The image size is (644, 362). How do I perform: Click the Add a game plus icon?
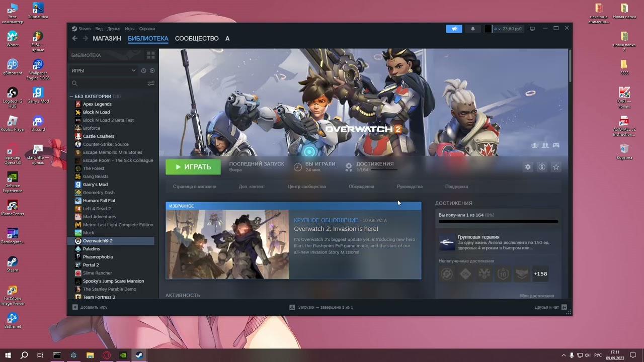pos(75,307)
